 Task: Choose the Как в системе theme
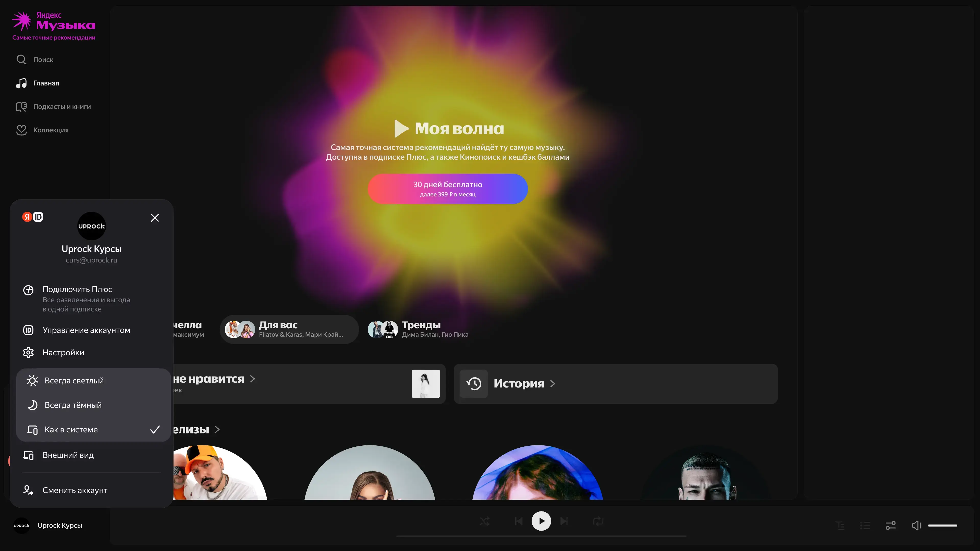coord(71,430)
